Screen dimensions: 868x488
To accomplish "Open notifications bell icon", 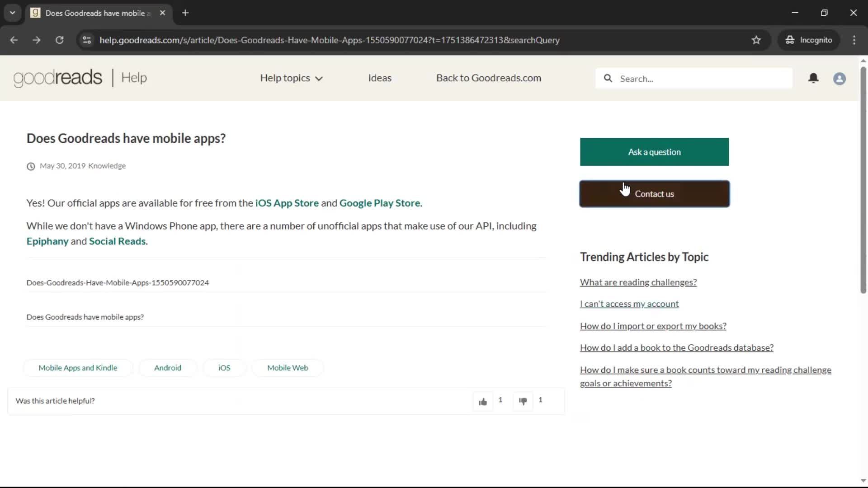I will coord(813,78).
